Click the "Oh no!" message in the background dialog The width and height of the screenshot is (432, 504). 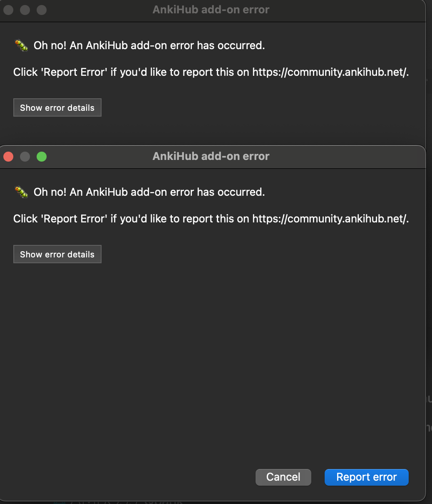click(149, 45)
